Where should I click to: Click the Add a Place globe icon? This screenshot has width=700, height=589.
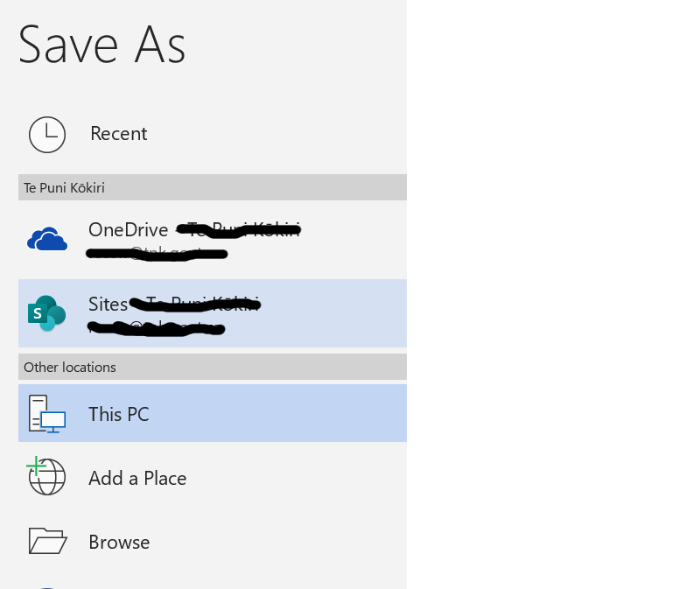coord(46,476)
